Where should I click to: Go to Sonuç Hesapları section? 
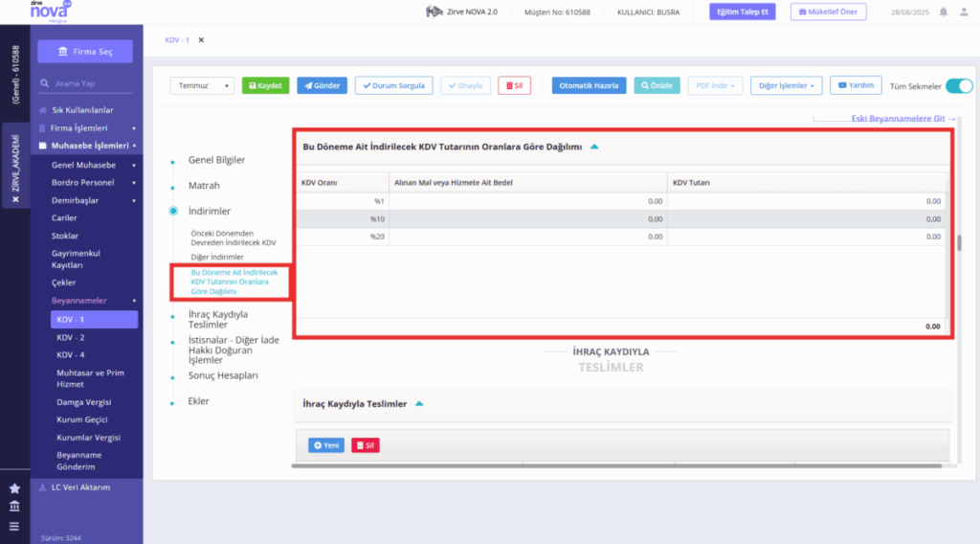click(x=223, y=375)
